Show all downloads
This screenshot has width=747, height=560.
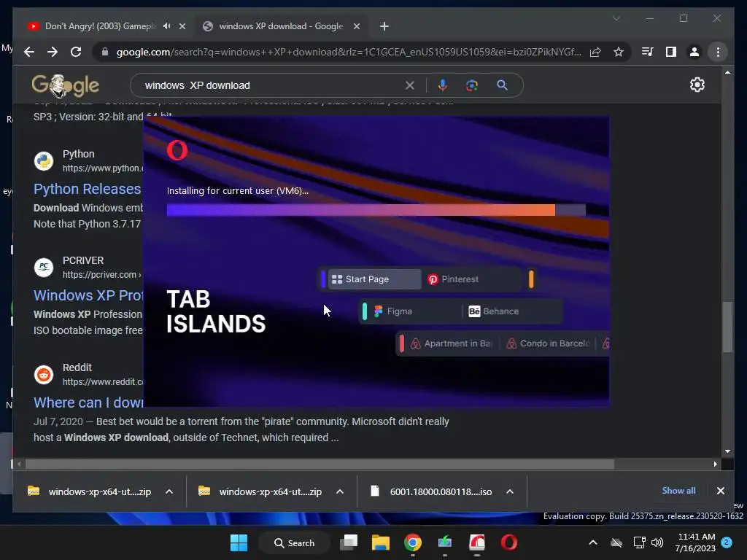(x=678, y=491)
